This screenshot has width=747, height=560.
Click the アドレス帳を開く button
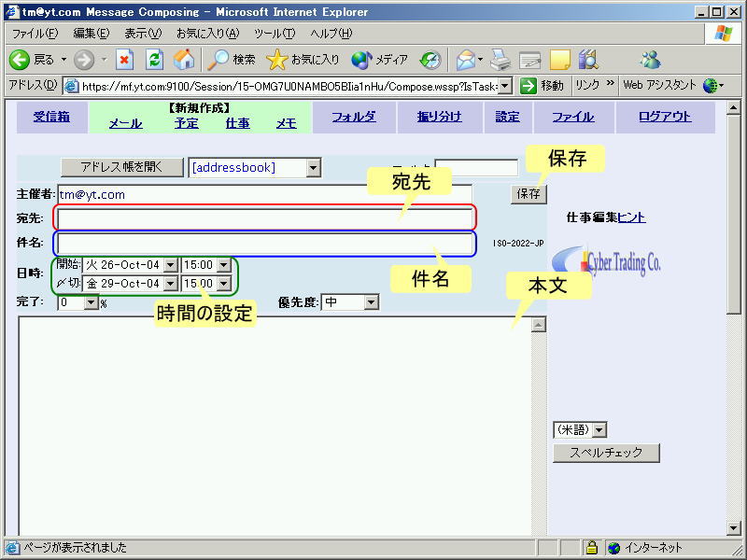pos(122,167)
